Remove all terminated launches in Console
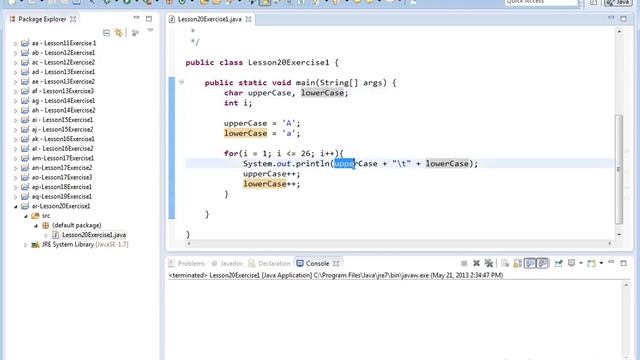The width and height of the screenshot is (640, 360). pyautogui.click(x=489, y=264)
